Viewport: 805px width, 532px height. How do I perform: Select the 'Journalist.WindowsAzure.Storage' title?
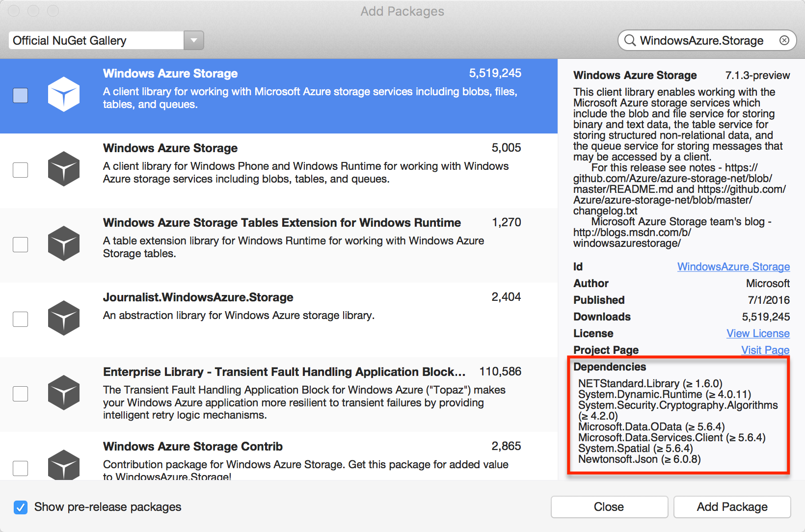198,297
